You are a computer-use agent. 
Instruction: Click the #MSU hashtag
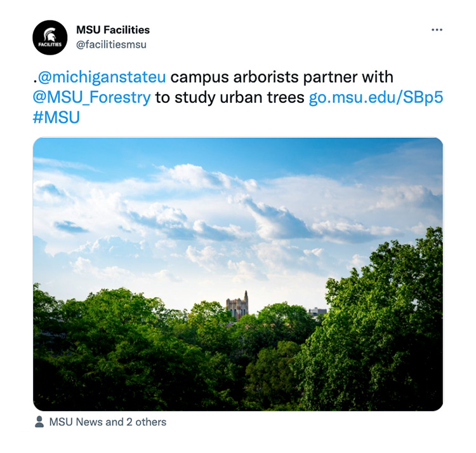tap(56, 118)
